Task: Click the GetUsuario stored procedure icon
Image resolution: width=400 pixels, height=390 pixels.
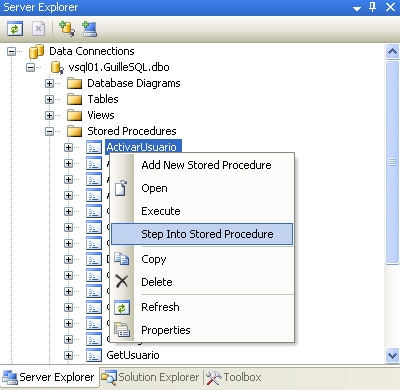Action: [x=94, y=355]
